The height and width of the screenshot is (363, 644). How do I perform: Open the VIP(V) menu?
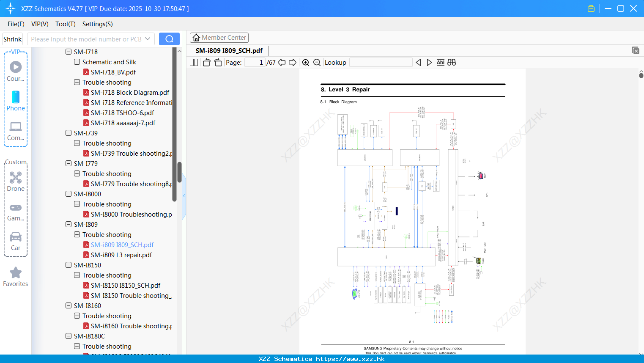tap(40, 24)
